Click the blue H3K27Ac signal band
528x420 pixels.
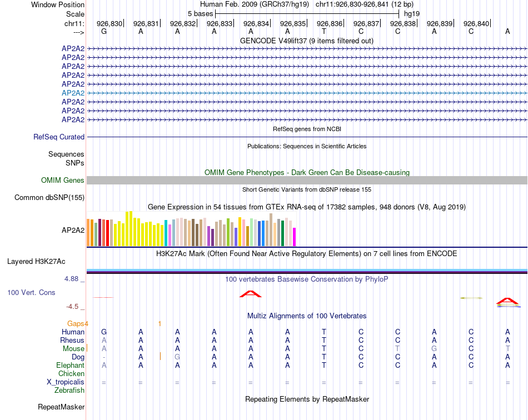[307, 271]
